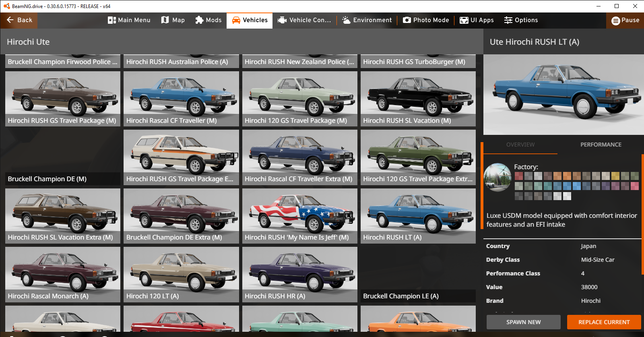
Task: Click the Back arrow icon
Action: [x=10, y=20]
